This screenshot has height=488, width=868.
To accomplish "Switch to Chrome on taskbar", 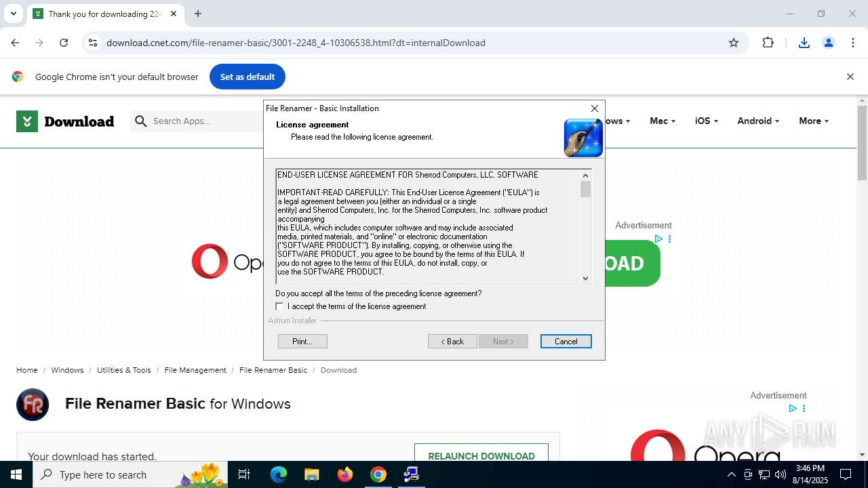I will click(x=378, y=474).
